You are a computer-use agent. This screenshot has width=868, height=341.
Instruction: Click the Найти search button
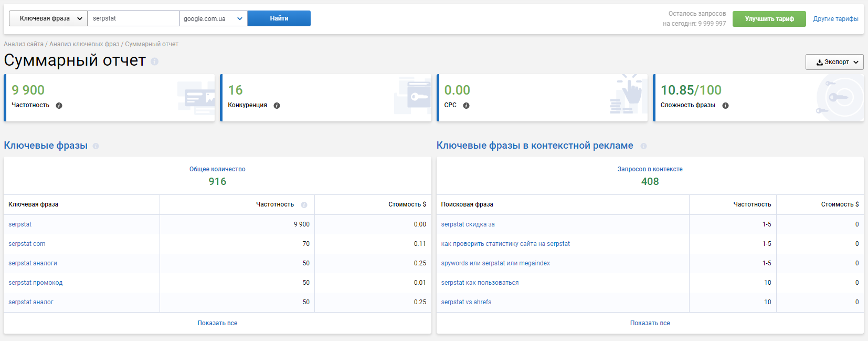(279, 18)
